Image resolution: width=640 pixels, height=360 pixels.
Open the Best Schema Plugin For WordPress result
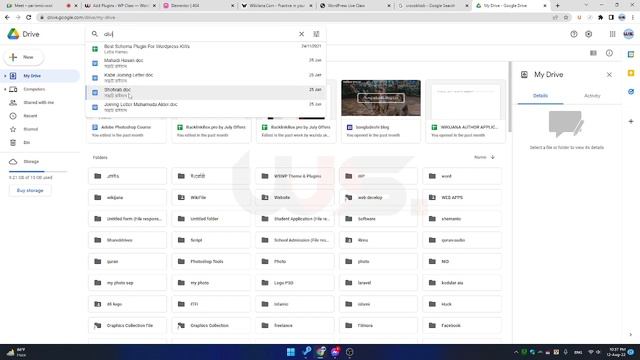[x=206, y=49]
